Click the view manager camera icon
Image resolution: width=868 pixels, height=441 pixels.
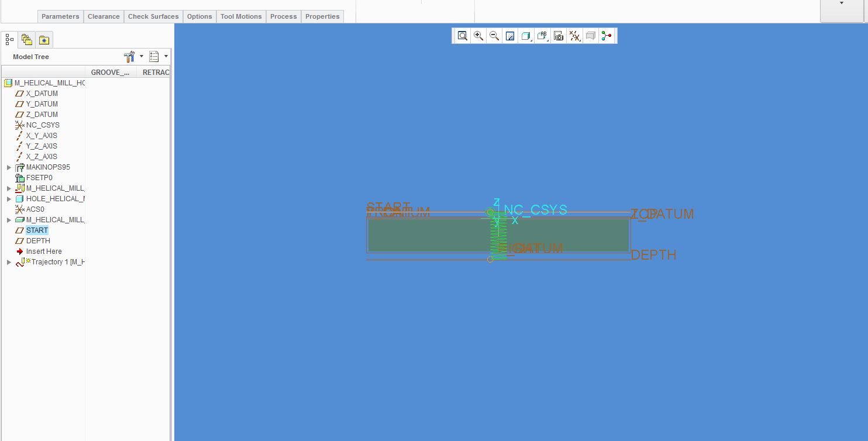(559, 36)
